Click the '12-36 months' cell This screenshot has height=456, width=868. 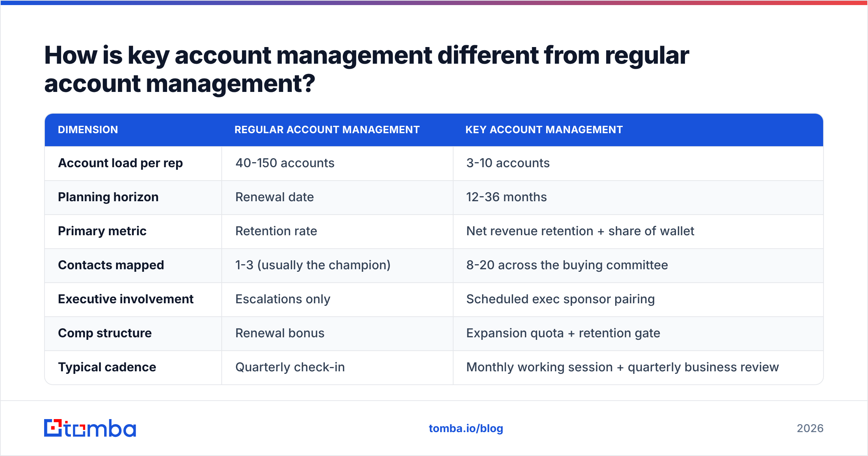[506, 197]
